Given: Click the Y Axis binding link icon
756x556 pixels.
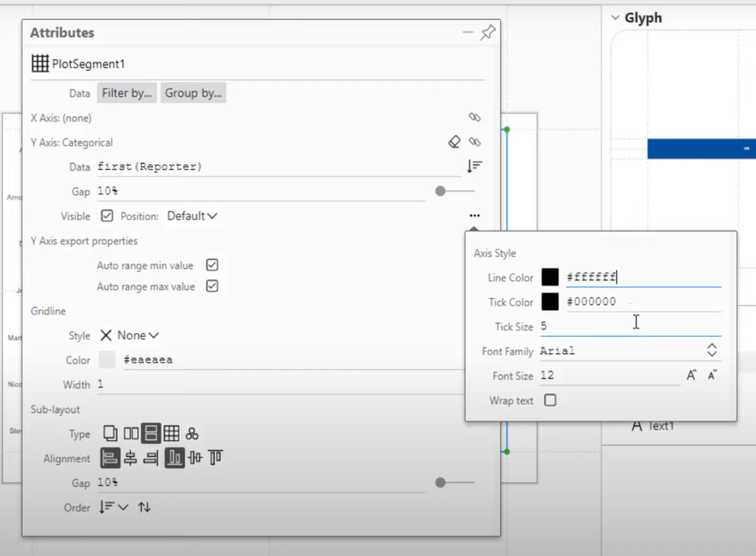Looking at the screenshot, I should pos(474,142).
